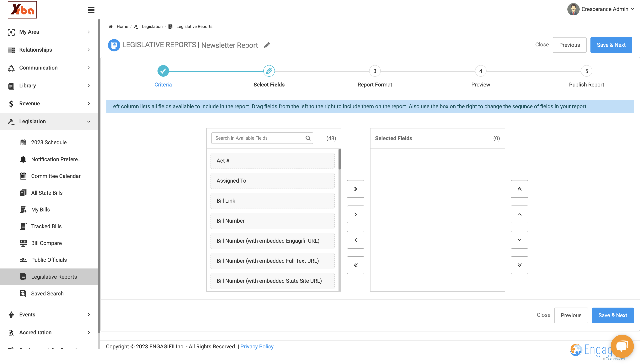
Task: Expand the Library menu
Action: (x=49, y=86)
